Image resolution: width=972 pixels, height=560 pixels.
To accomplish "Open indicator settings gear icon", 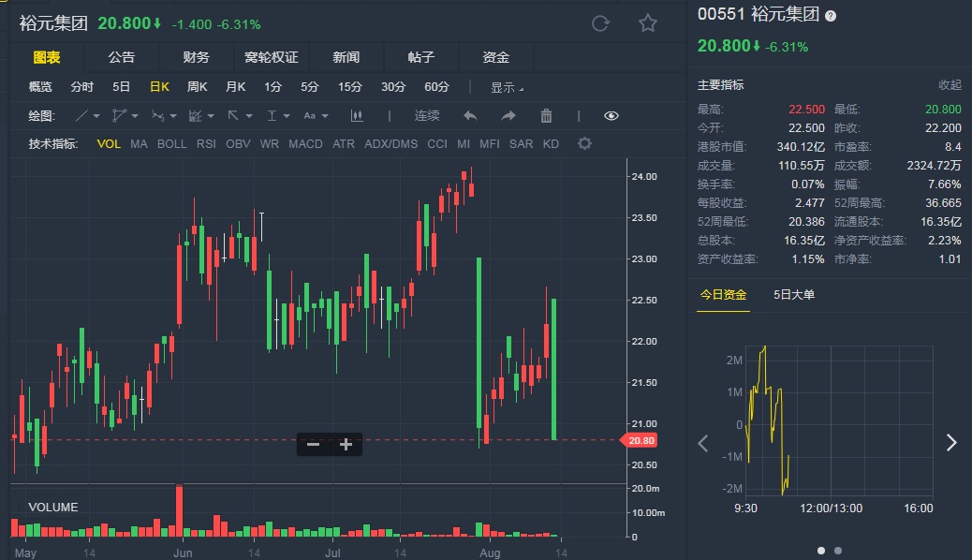I will (584, 144).
